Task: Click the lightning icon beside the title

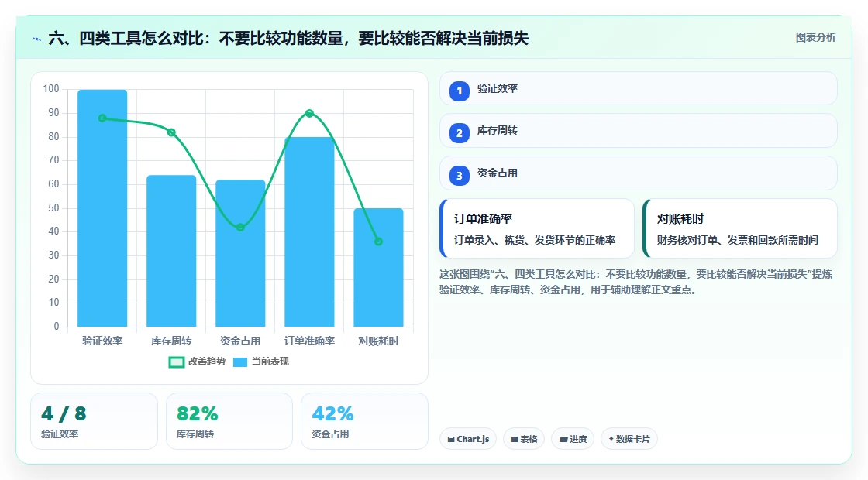Action: pyautogui.click(x=37, y=39)
